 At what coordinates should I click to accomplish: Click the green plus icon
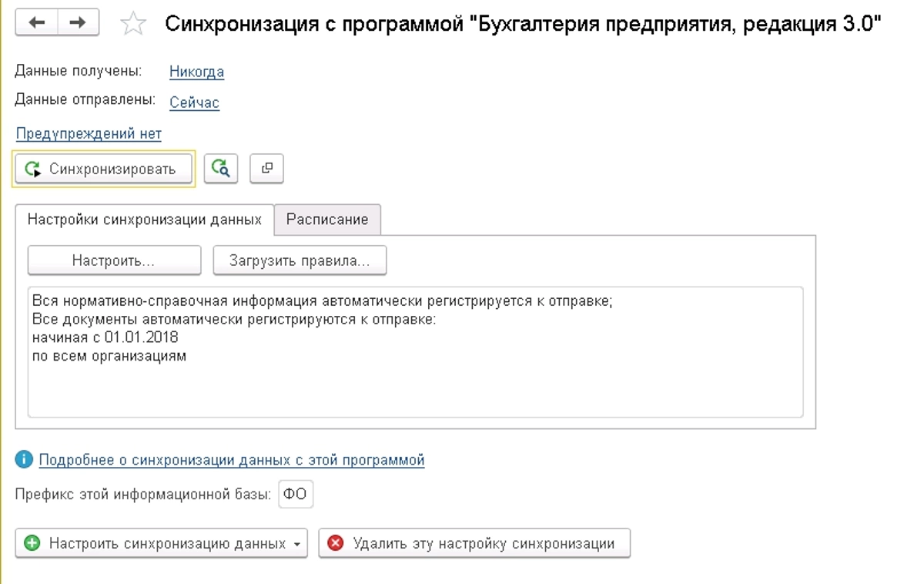pyautogui.click(x=32, y=543)
